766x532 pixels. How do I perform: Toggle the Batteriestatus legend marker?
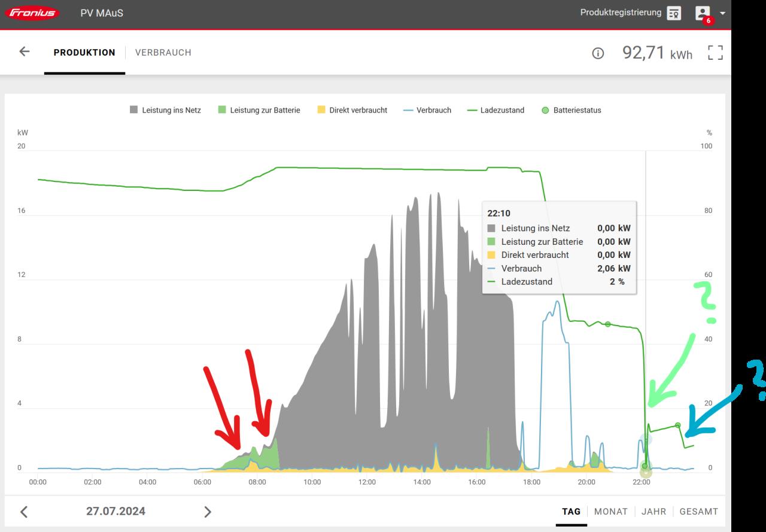(571, 110)
